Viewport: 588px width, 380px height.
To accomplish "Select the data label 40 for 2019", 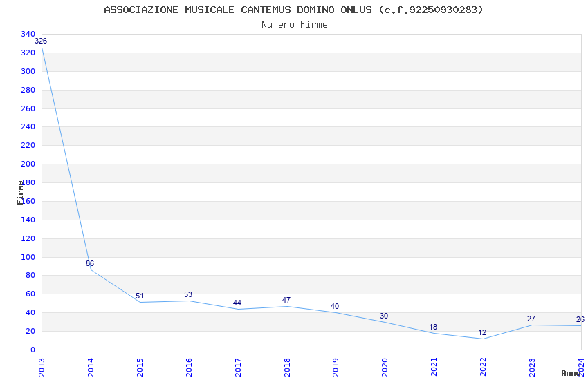I will (335, 306).
